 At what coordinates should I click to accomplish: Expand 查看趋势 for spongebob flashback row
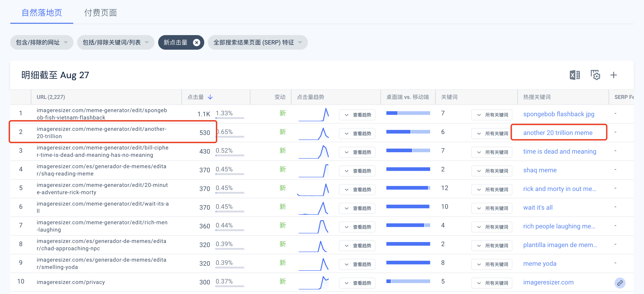(x=357, y=115)
